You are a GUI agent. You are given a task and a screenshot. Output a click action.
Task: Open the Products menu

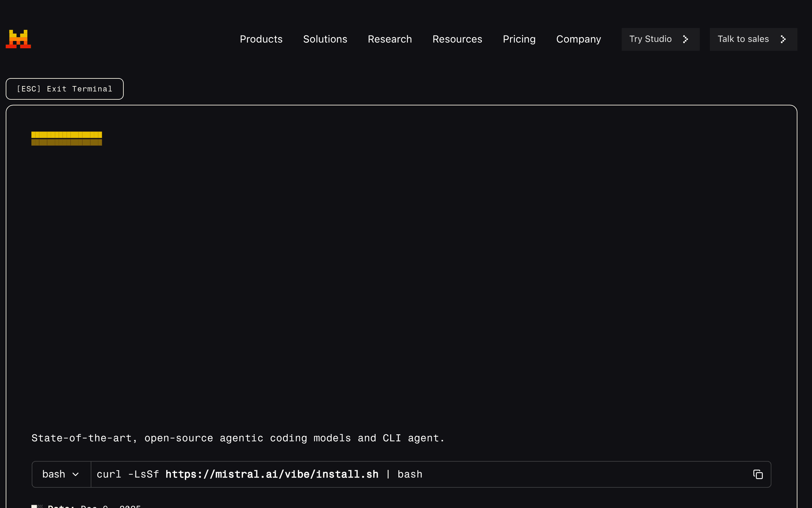click(261, 39)
